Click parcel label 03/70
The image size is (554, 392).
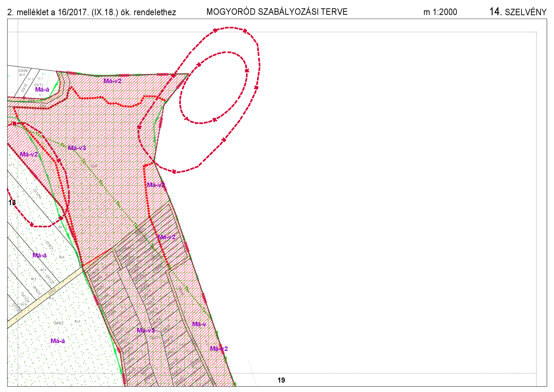[x=24, y=88]
